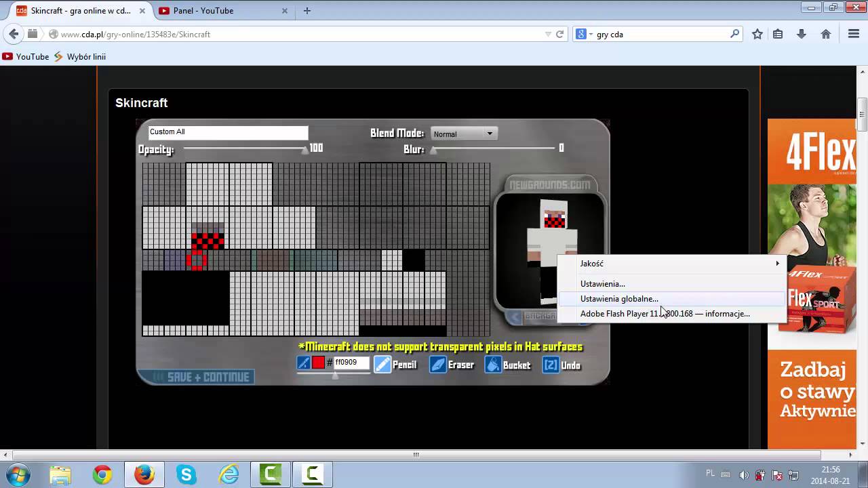Click the PL language indicator
This screenshot has width=868, height=488.
[710, 473]
